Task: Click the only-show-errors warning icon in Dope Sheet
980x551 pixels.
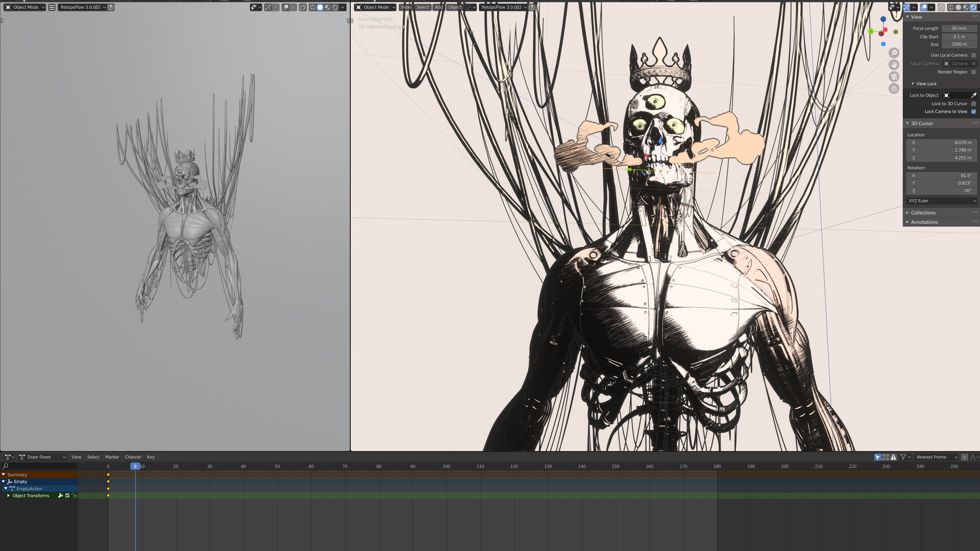Action: click(x=894, y=457)
